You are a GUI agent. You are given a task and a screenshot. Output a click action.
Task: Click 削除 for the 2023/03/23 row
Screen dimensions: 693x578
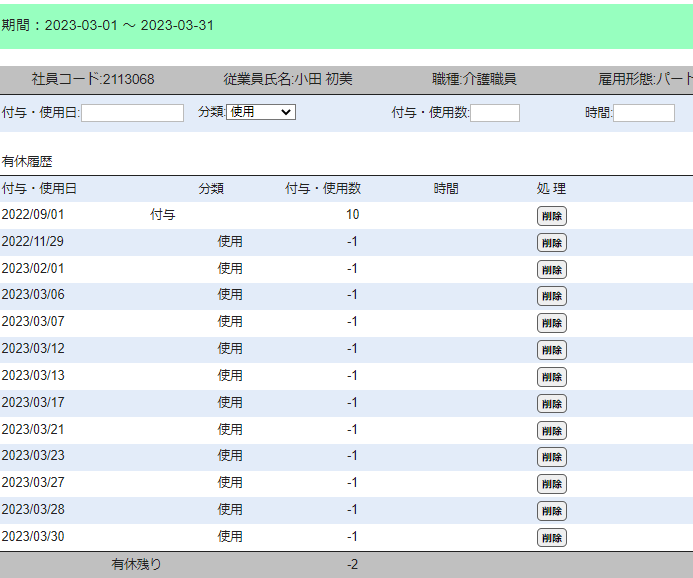coord(551,457)
